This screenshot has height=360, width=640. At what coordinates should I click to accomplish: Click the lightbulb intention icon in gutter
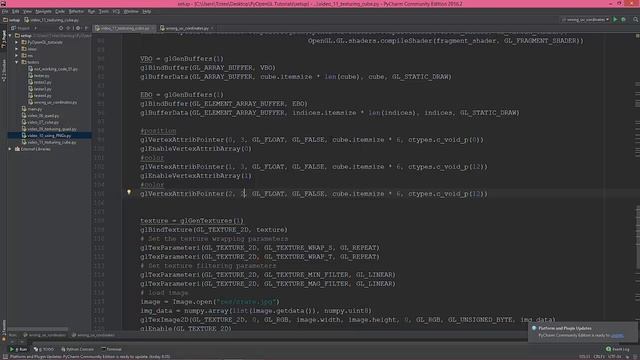(x=129, y=192)
